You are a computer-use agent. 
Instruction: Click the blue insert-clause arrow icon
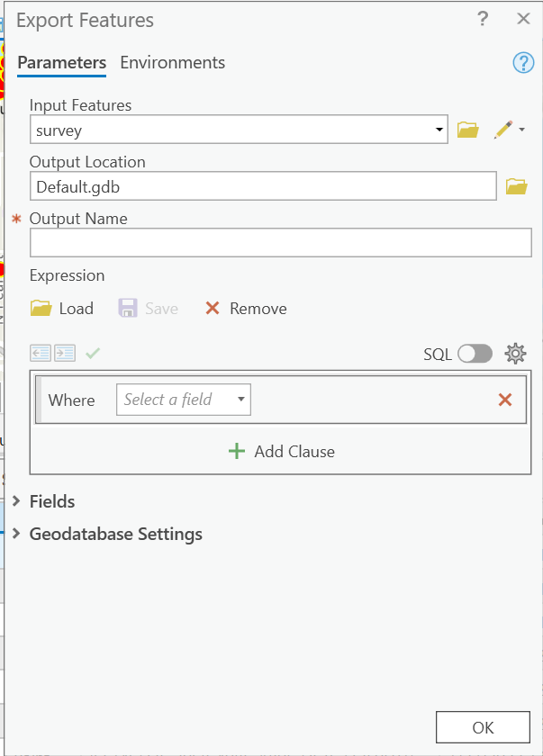41,353
